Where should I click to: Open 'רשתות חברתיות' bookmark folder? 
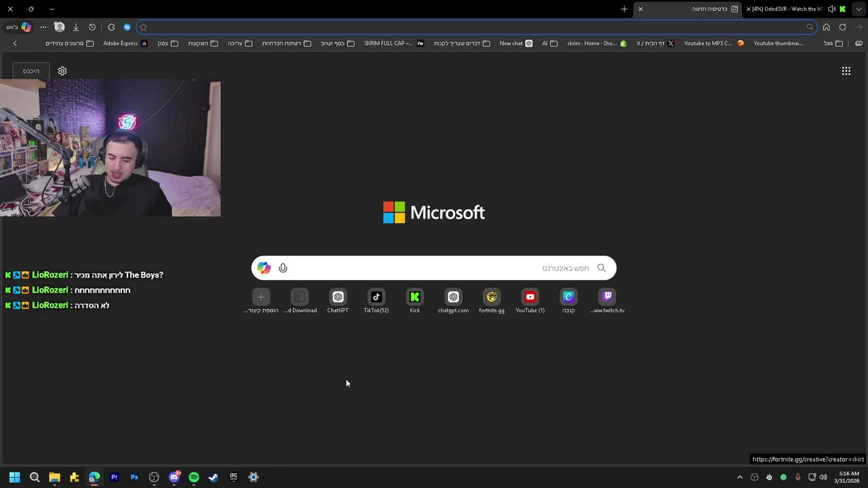pos(286,43)
